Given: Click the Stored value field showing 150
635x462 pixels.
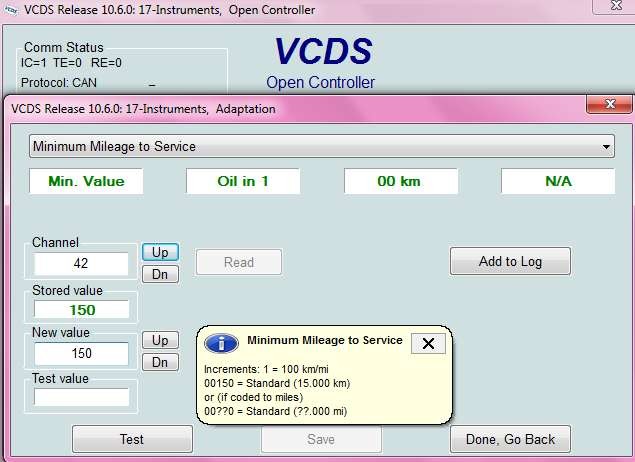Looking at the screenshot, I should click(81, 310).
